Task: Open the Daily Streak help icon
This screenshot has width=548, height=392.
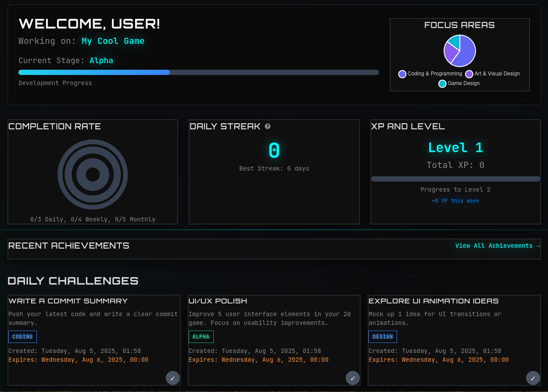Action: (x=268, y=126)
